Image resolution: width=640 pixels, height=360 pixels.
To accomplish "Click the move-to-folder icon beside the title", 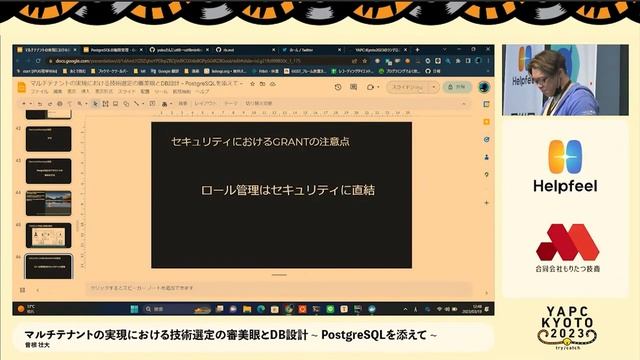I will pyautogui.click(x=263, y=84).
